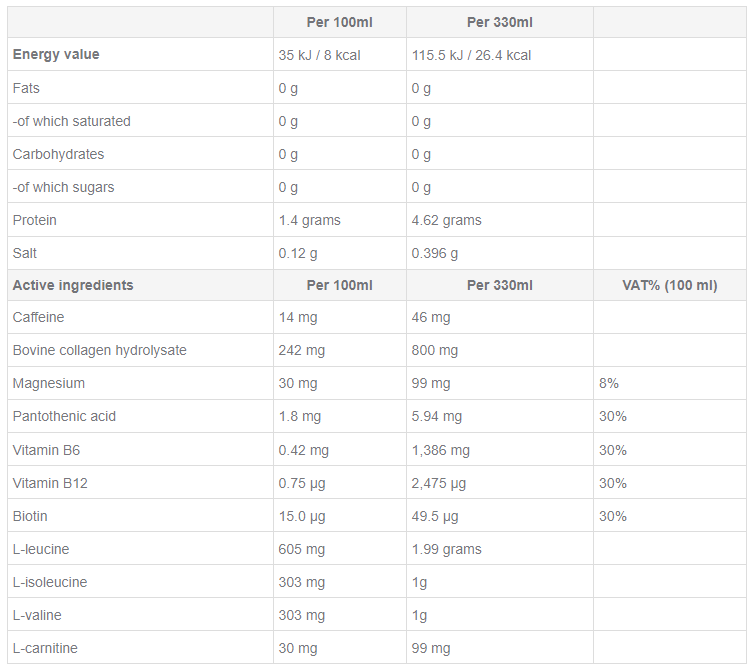Click the "Salt" row label

pyautogui.click(x=25, y=253)
